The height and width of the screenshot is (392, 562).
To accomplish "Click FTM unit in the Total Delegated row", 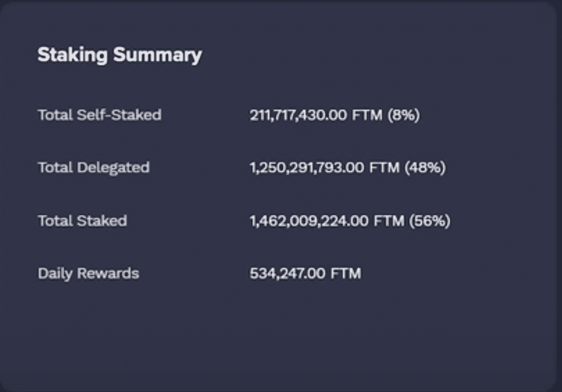I will coord(384,168).
